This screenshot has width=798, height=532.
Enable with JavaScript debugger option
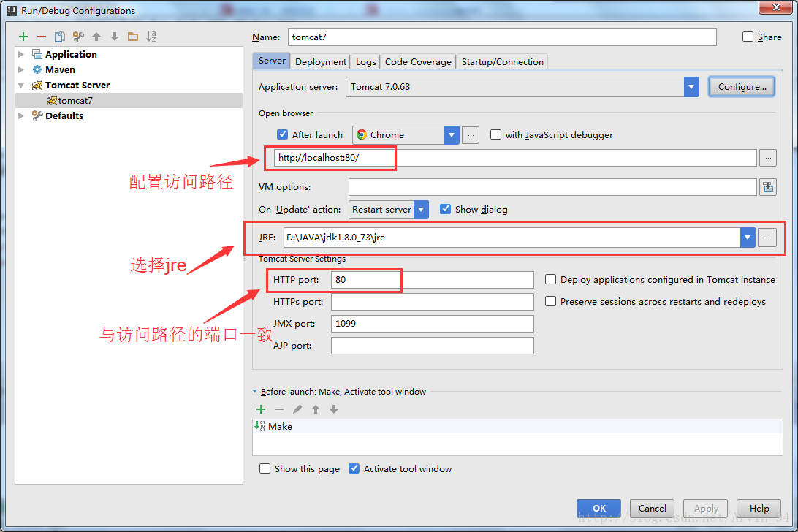[x=495, y=134]
